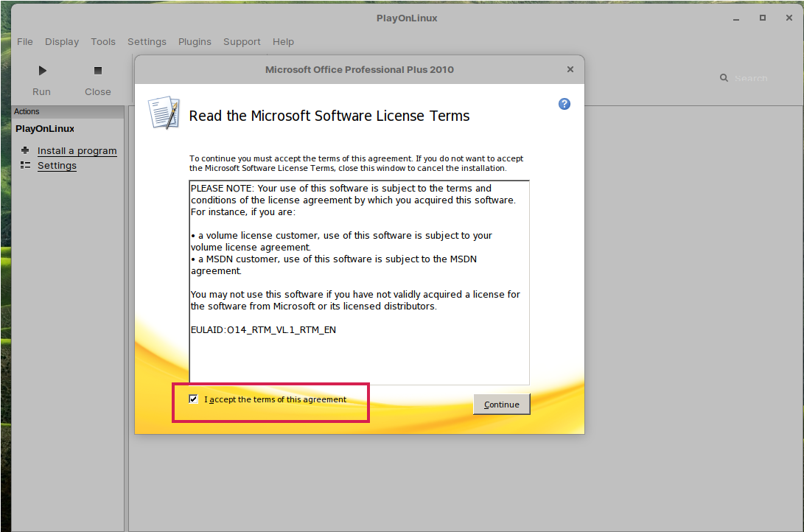Open the Support menu
804x532 pixels.
pyautogui.click(x=242, y=41)
